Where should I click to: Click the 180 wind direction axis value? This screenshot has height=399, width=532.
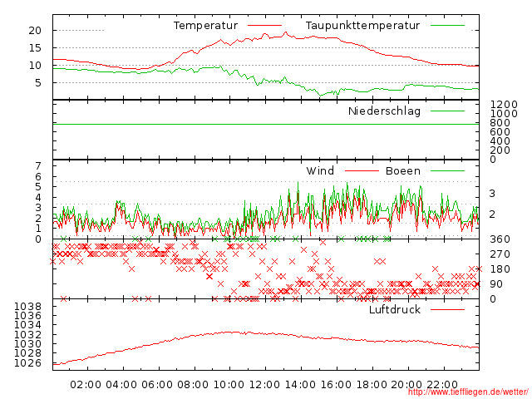[500, 269]
